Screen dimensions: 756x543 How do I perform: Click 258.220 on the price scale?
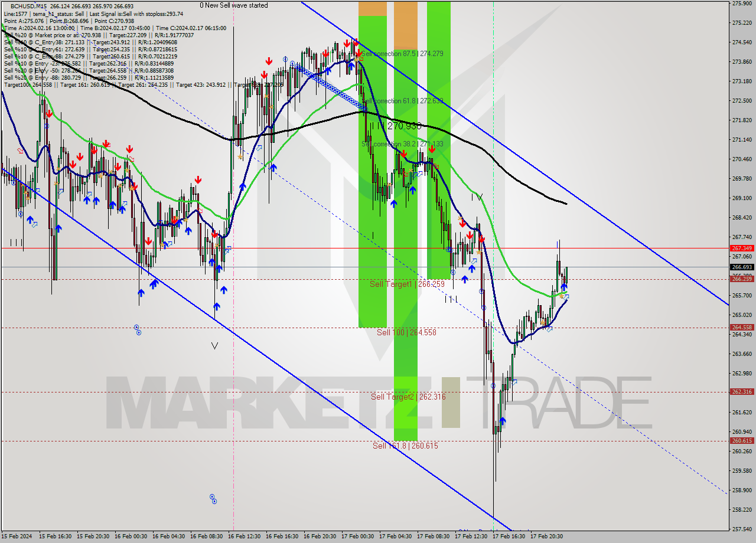point(742,510)
